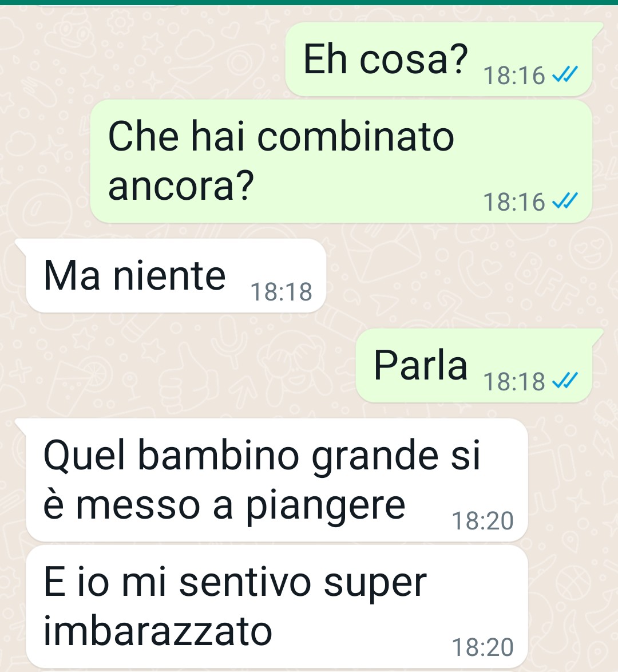Click the word 'combinato' in the green bubble
The image size is (618, 672).
(x=355, y=137)
